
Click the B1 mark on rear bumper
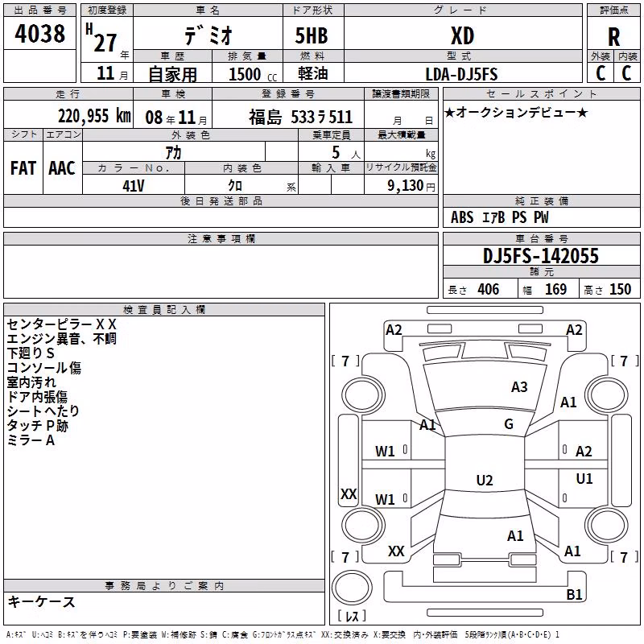pos(574,594)
